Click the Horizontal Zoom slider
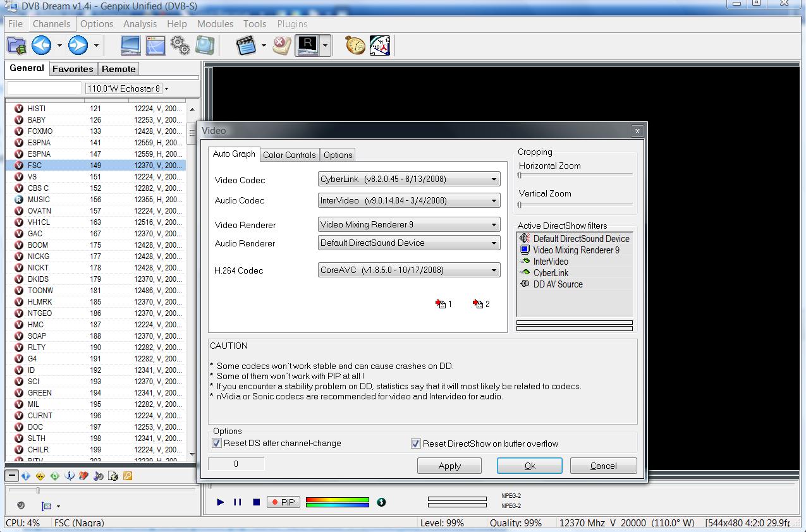Viewport: 806px width, 532px height. [575, 175]
